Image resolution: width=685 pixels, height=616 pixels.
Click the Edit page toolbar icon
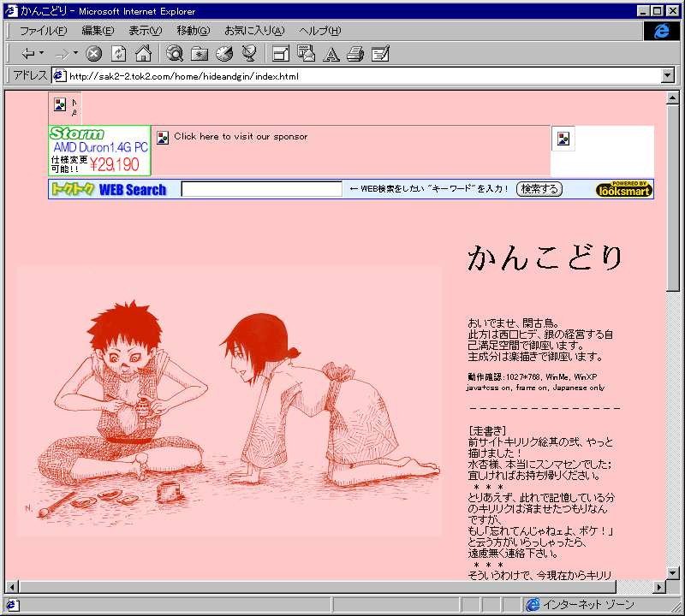click(x=380, y=54)
